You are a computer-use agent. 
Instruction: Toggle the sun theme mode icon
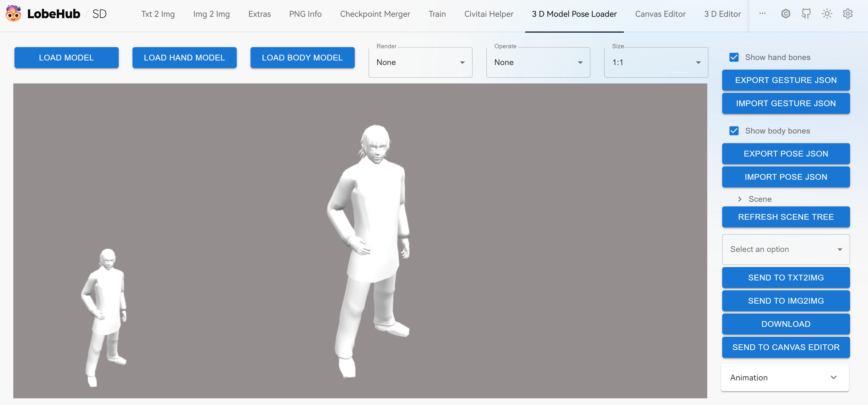(827, 14)
